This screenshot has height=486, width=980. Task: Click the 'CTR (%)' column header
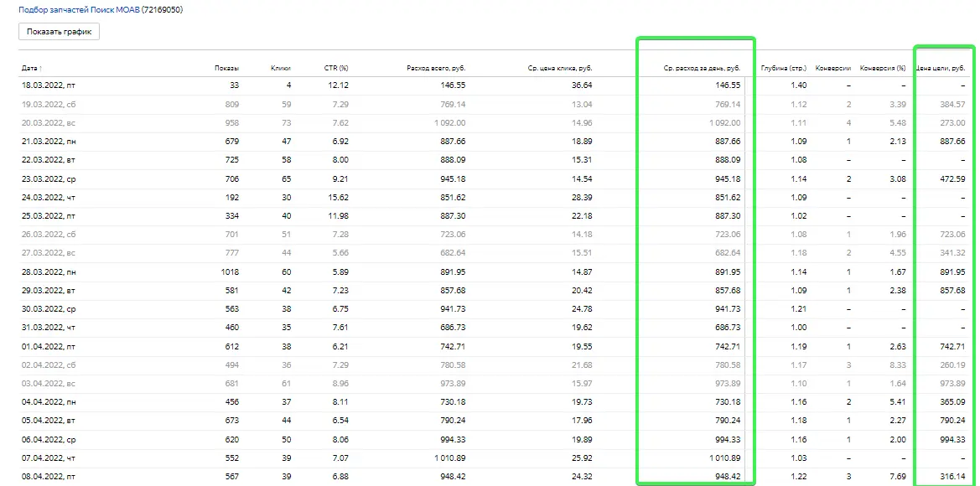[336, 68]
